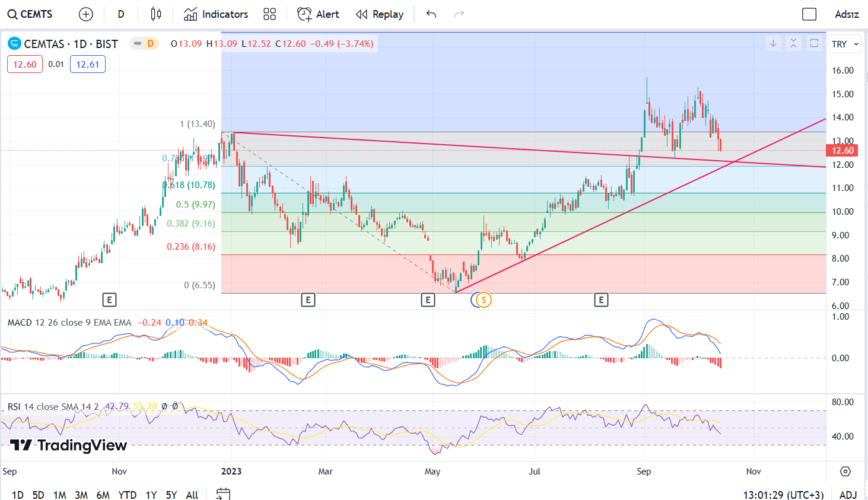Click the 0 (6.55) Fibonacci label
The height and width of the screenshot is (500, 868).
pyautogui.click(x=199, y=285)
